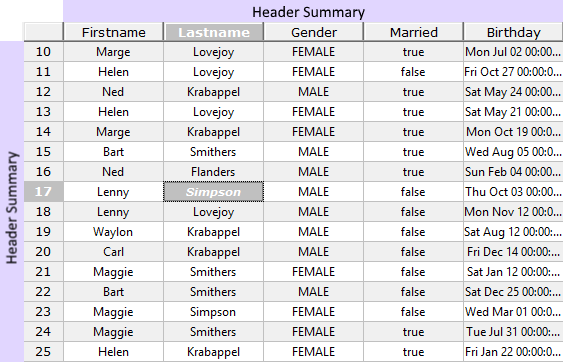The height and width of the screenshot is (362, 563).
Task: Click the vertical Header Summary side bar
Action: 12,201
